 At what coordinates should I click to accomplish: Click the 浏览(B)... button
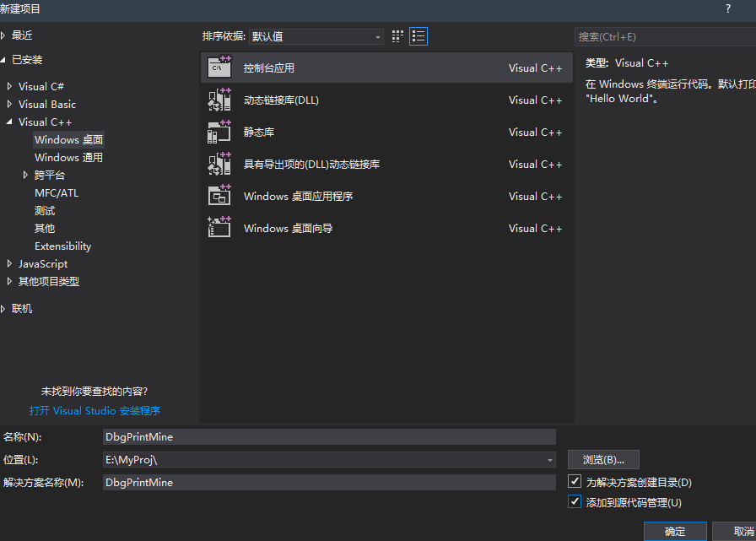click(603, 460)
